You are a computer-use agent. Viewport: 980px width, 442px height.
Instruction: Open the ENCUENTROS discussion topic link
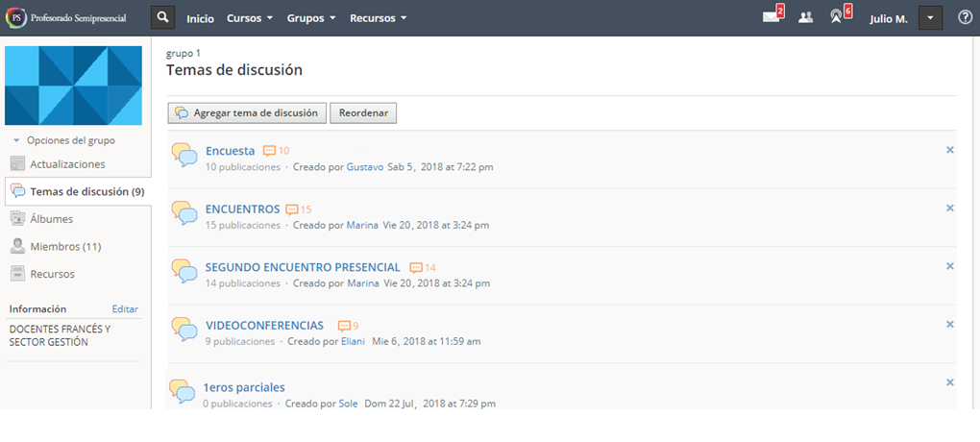[x=242, y=209]
